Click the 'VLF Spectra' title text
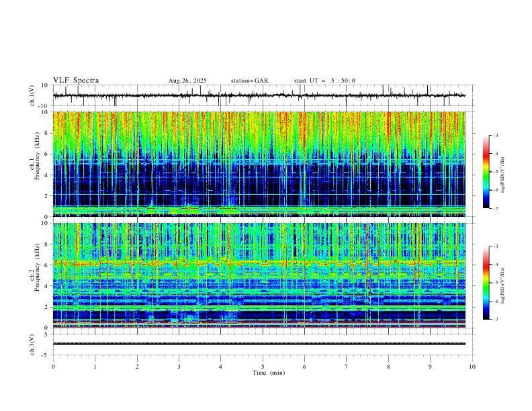Screen dimensions: 532x411 click(76, 81)
